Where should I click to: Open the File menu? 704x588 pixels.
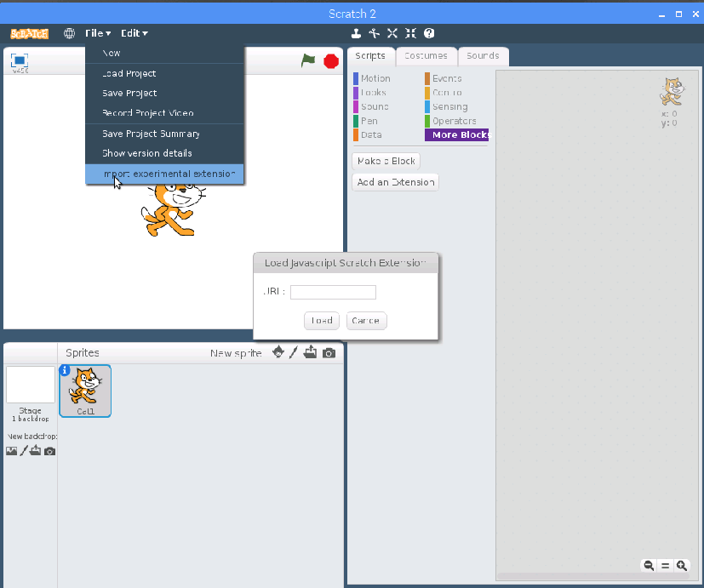(x=98, y=33)
